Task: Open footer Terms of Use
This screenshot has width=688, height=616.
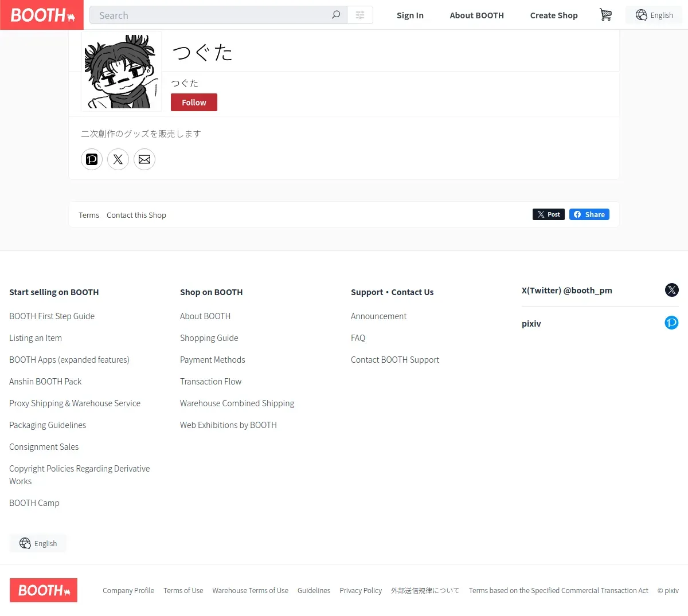Action: click(183, 591)
